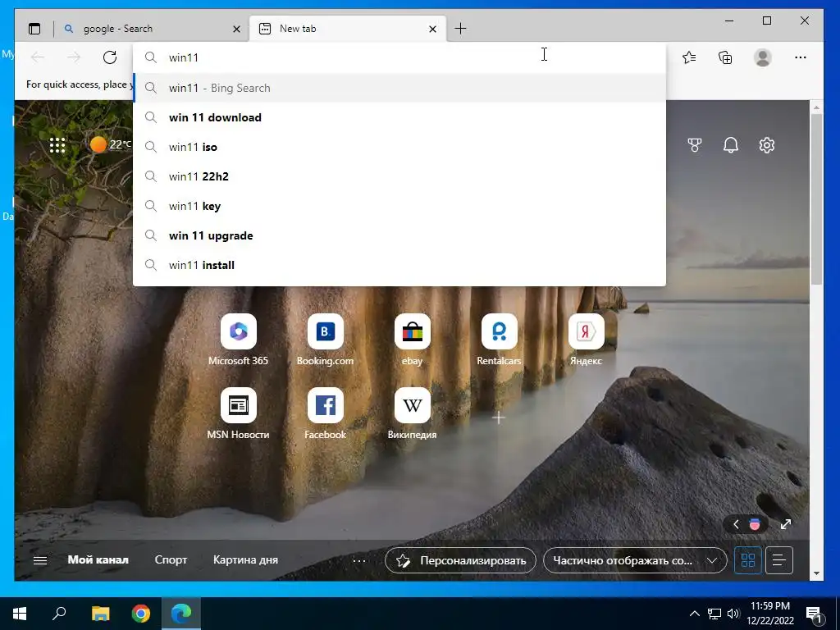
Task: Close the New tab tab
Action: [433, 29]
